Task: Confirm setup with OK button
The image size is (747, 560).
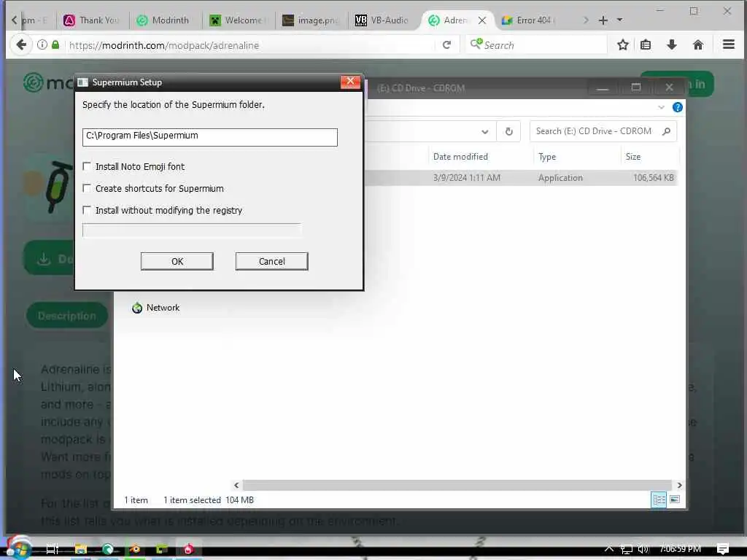Action: click(177, 261)
